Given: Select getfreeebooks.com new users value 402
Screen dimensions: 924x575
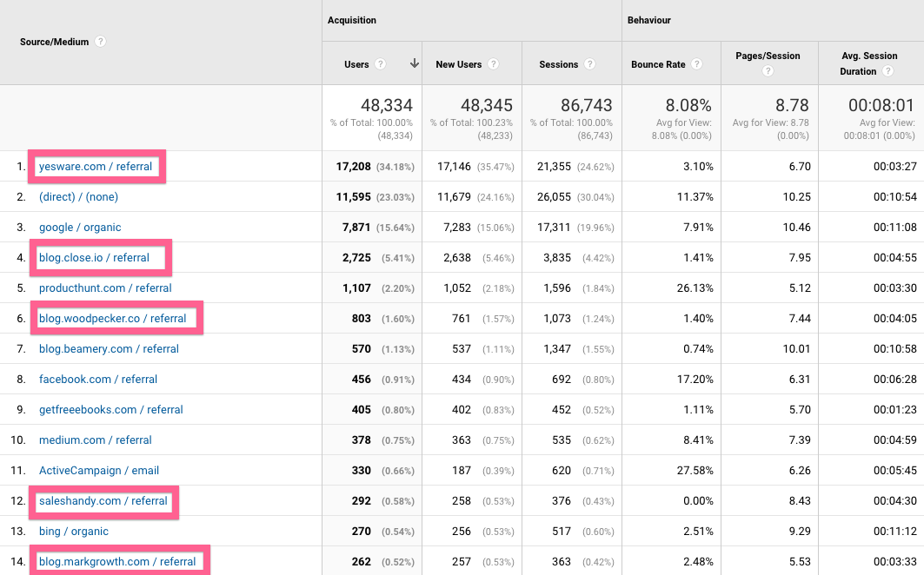Looking at the screenshot, I should (x=462, y=409).
